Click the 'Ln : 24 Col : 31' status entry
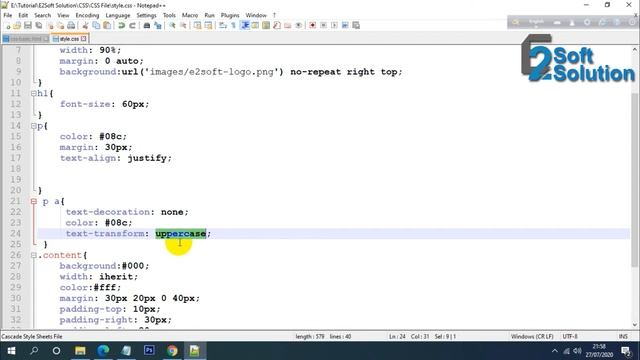 409,336
